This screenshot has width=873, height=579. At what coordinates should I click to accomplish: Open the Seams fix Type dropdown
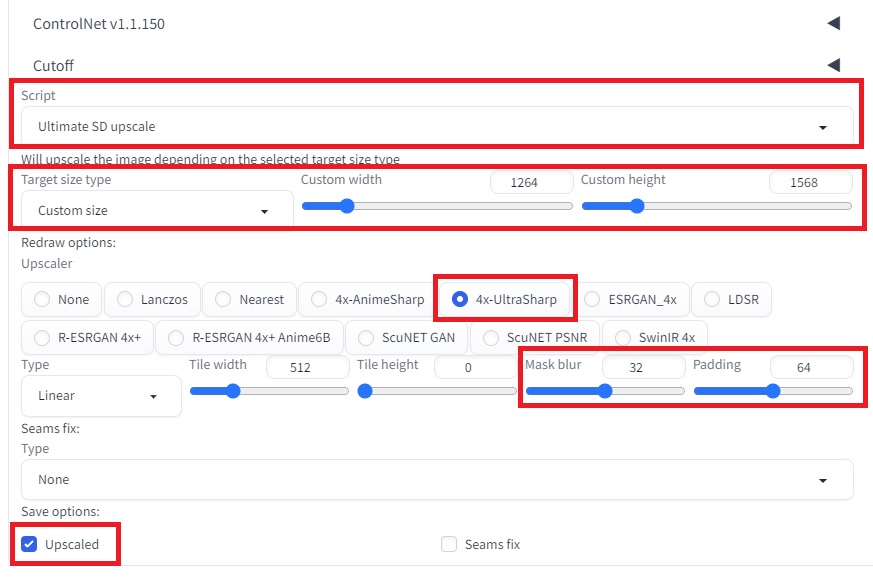[x=437, y=479]
